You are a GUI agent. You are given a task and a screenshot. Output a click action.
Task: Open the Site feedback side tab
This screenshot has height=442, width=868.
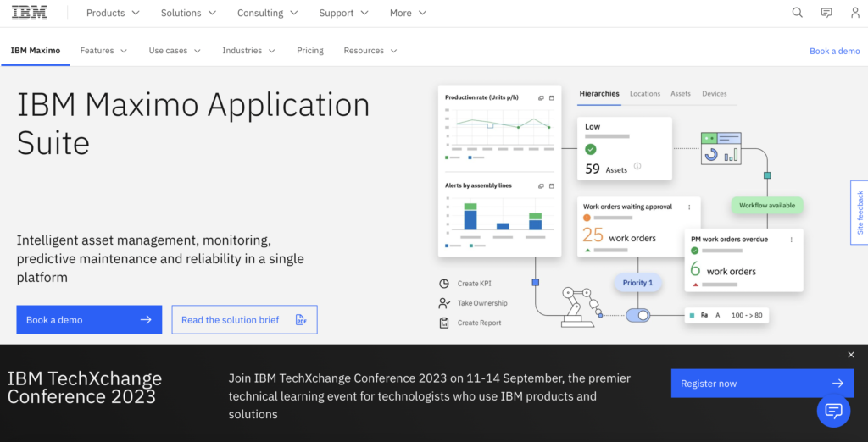coord(860,213)
